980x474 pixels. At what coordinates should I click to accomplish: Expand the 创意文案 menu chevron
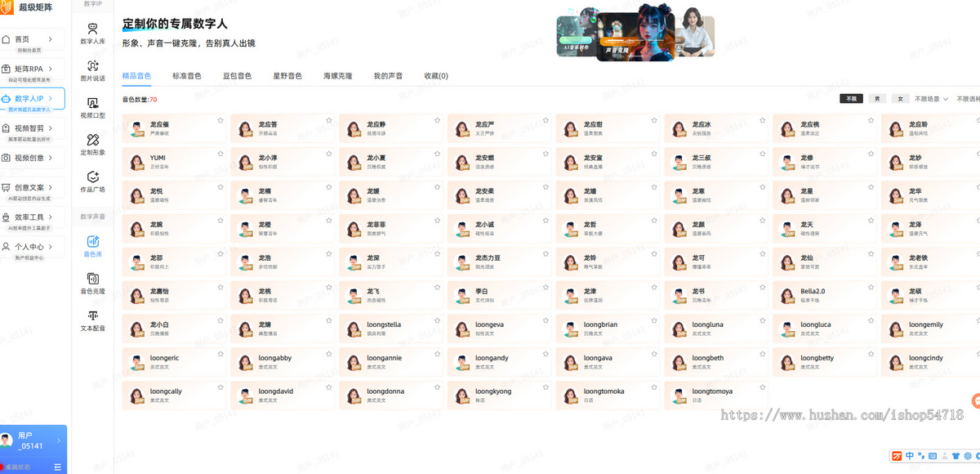[51, 187]
